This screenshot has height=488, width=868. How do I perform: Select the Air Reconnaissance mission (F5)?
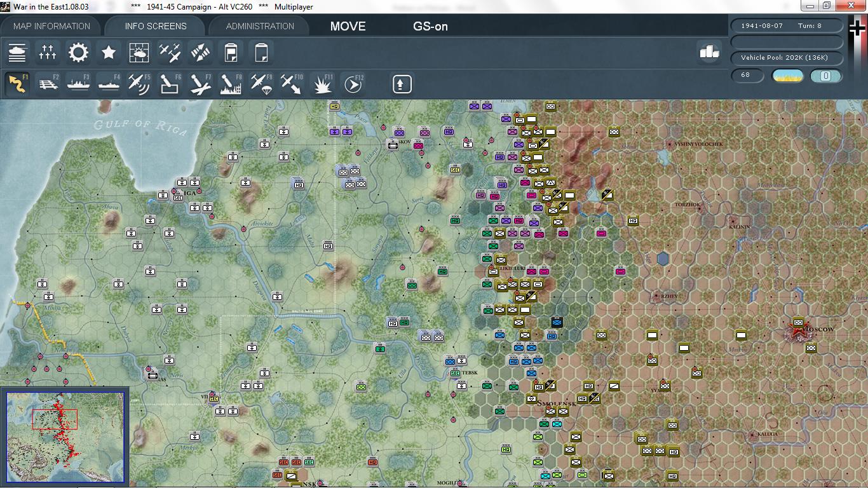(x=139, y=83)
